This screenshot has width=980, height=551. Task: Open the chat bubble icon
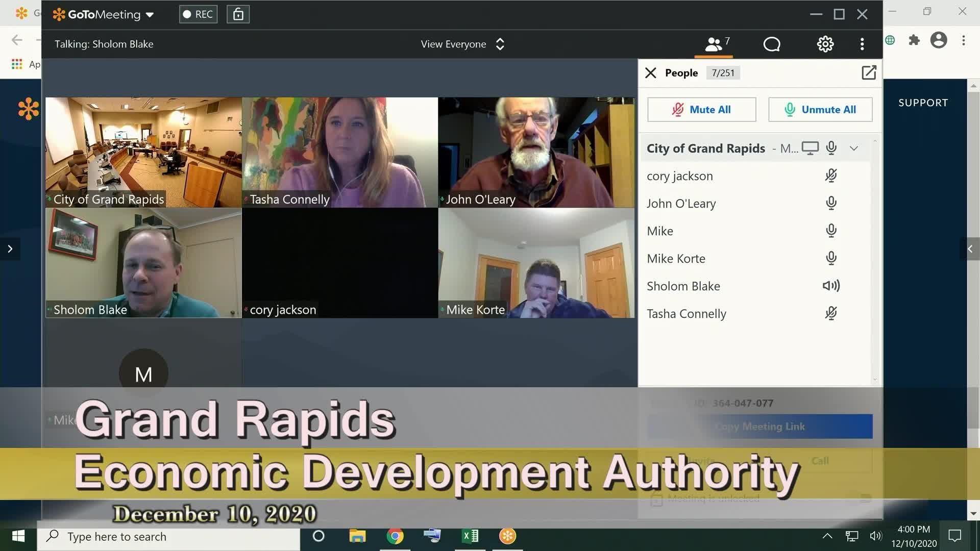tap(771, 44)
